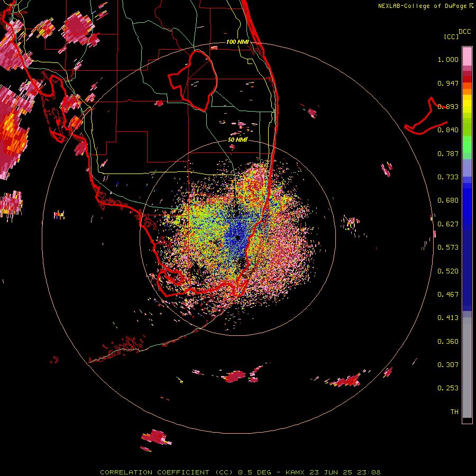The width and height of the screenshot is (476, 476).
Task: Select the 0.467 scale value
Action: click(448, 295)
